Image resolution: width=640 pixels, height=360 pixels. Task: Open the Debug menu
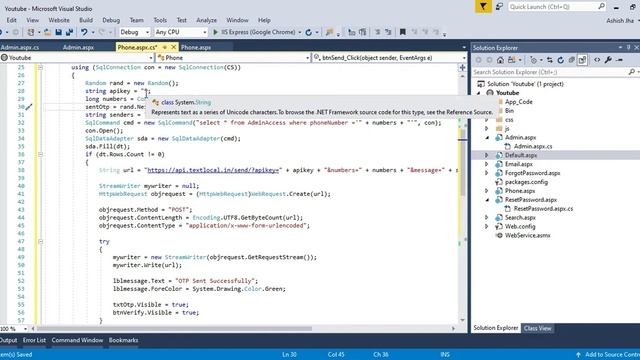111,20
